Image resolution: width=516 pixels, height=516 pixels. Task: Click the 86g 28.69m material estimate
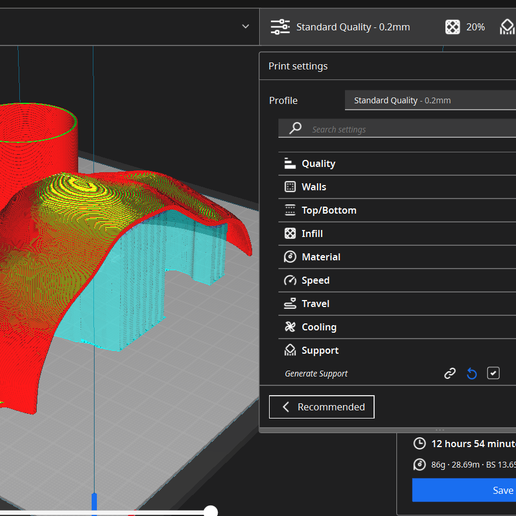point(473,465)
